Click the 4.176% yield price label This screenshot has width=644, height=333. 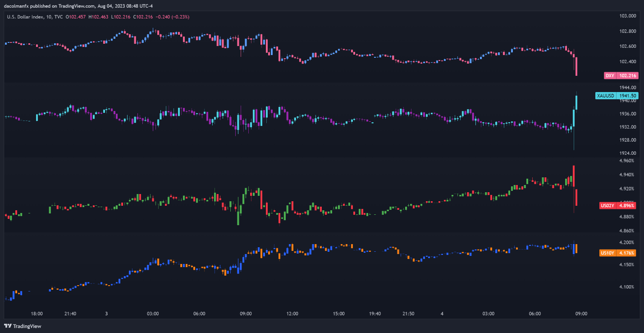click(627, 253)
